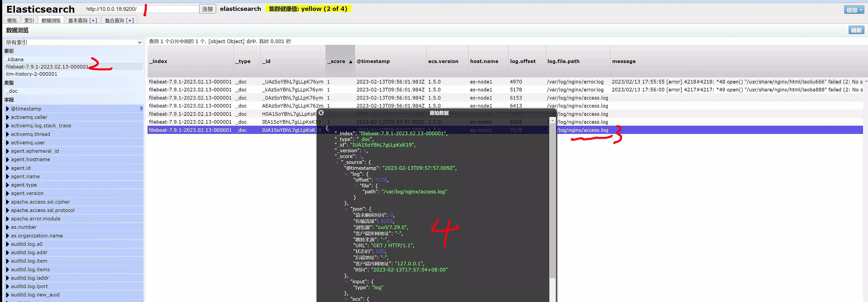The image size is (868, 302).
Task: Click the sort arrow in _score column
Action: pyautogui.click(x=350, y=62)
